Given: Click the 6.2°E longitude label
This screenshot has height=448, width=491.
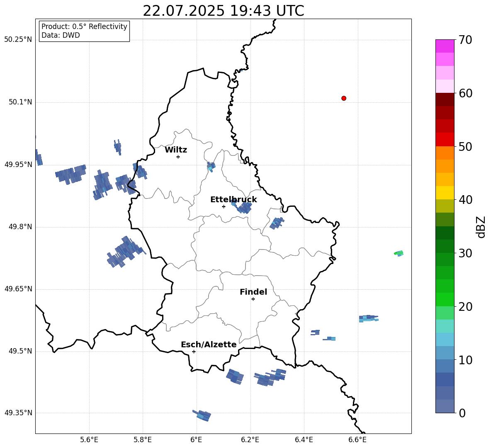Looking at the screenshot, I should tap(250, 440).
